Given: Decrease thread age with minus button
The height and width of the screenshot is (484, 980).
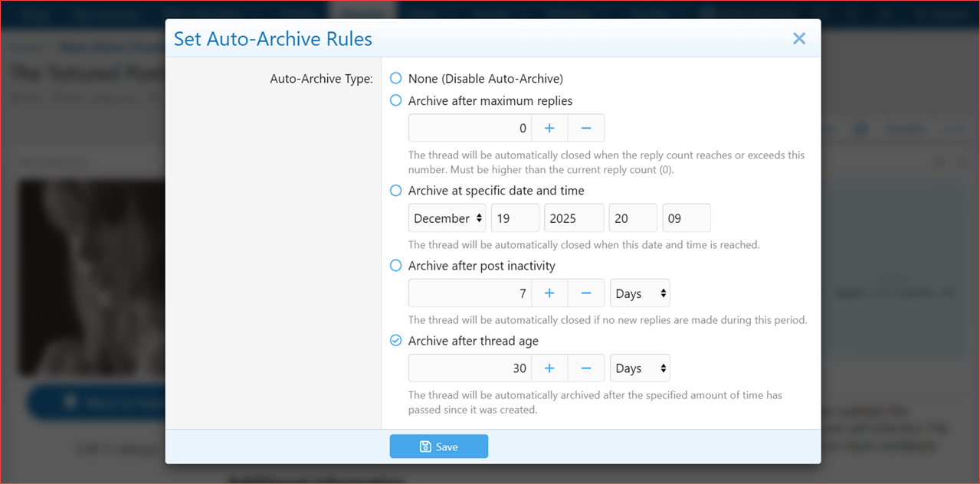Looking at the screenshot, I should [x=586, y=368].
